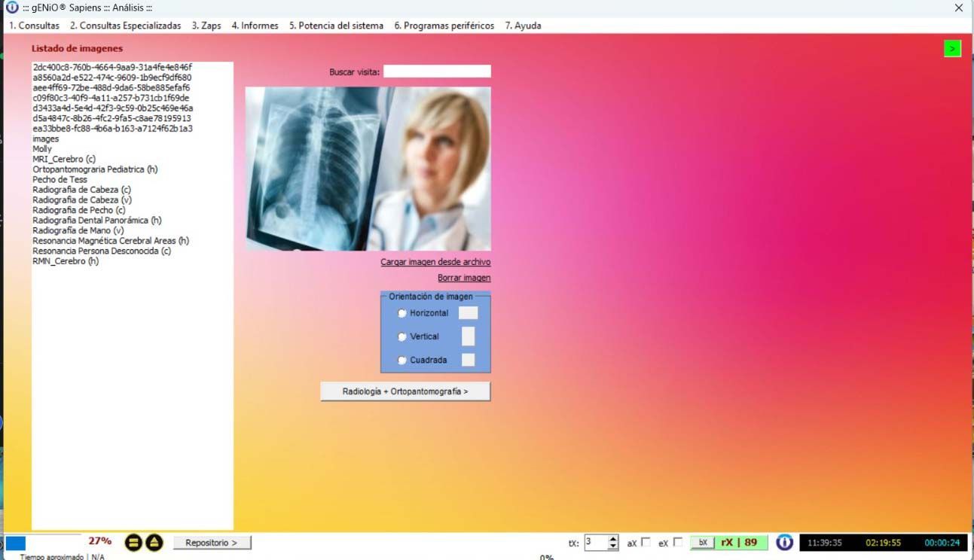Click the Radiología + Ortopantomografía button
The width and height of the screenshot is (974, 560).
coord(405,391)
